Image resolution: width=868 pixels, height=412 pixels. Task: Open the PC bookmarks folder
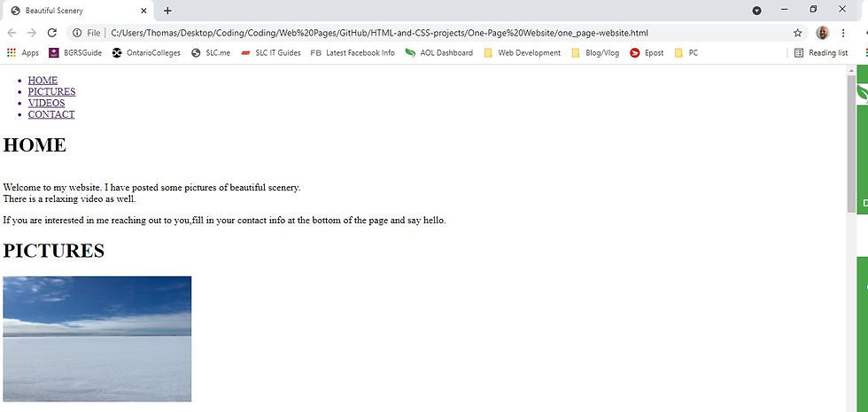click(x=686, y=52)
